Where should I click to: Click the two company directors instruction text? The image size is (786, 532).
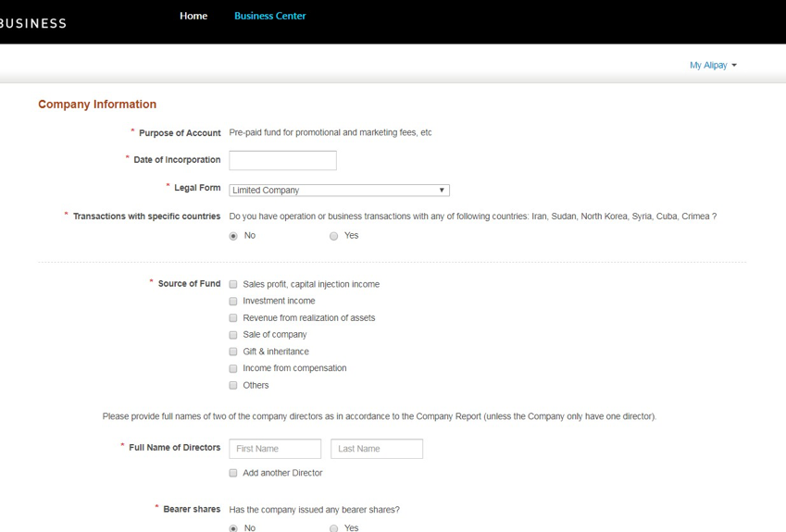pos(380,416)
